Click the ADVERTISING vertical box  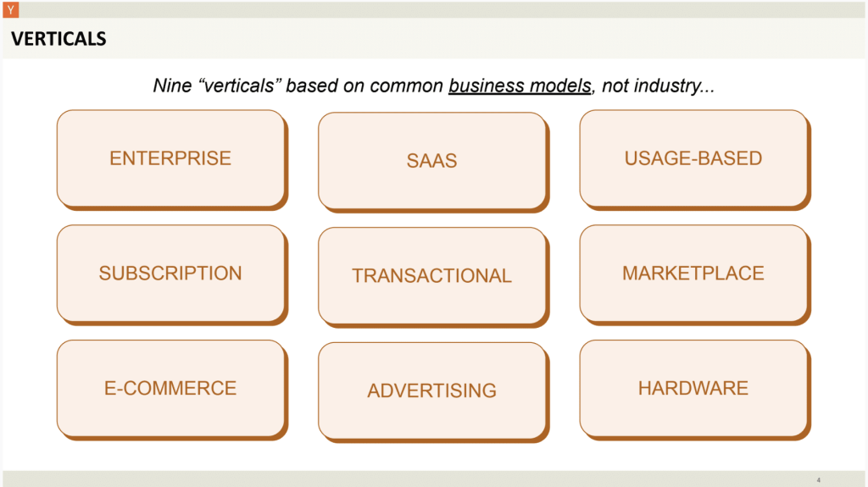pyautogui.click(x=433, y=392)
